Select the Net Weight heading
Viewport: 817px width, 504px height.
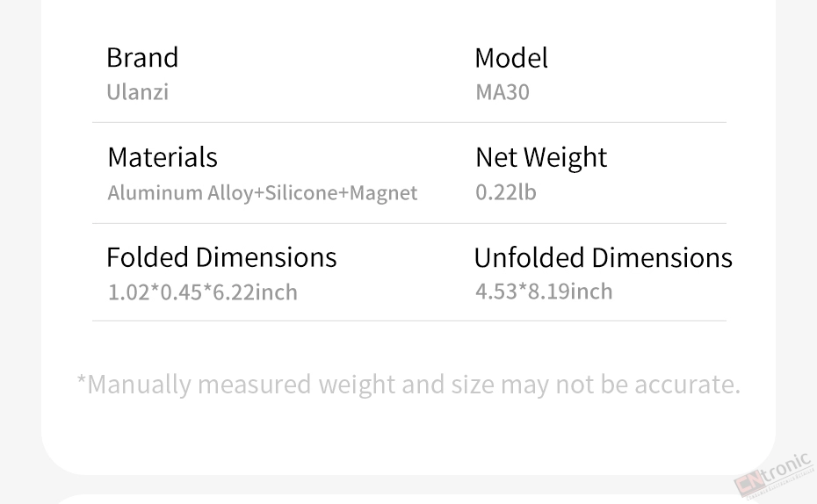coord(541,157)
